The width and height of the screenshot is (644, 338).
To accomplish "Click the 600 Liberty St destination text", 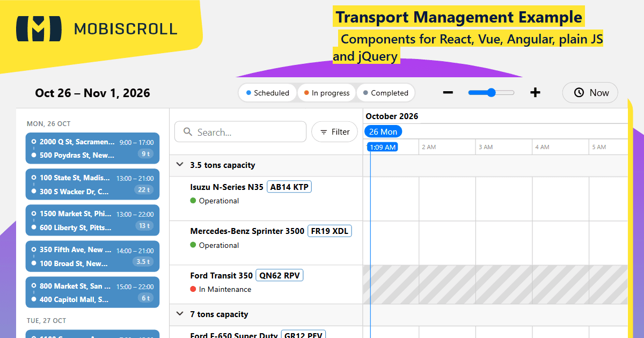I will (76, 227).
